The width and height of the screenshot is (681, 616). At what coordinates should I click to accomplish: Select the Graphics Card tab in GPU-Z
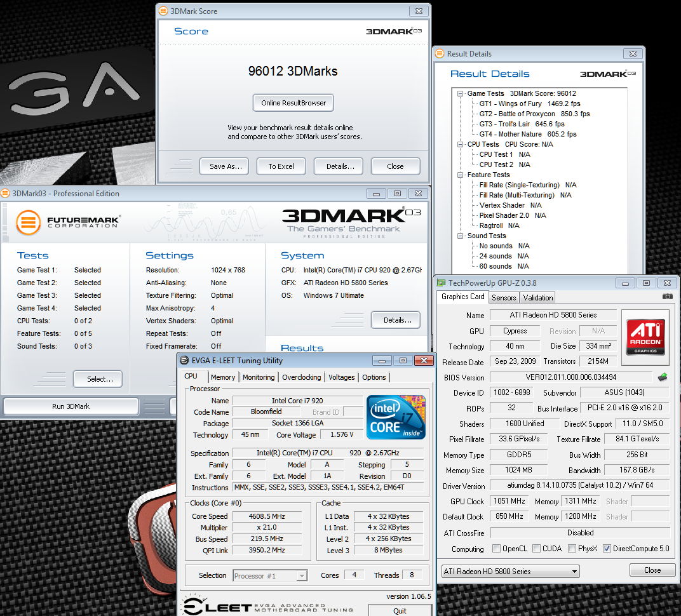point(462,297)
